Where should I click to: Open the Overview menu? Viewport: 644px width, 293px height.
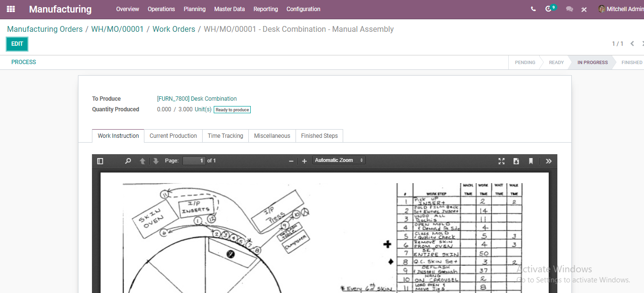pyautogui.click(x=128, y=9)
